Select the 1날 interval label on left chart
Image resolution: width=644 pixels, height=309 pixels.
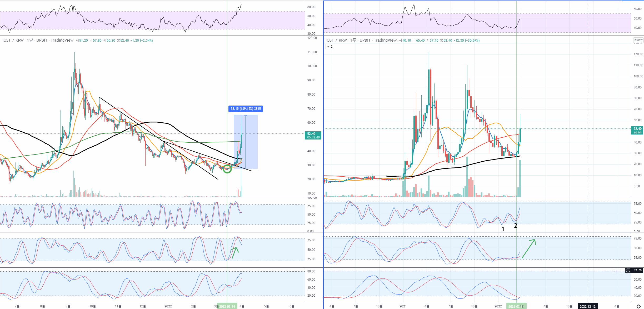(30, 40)
